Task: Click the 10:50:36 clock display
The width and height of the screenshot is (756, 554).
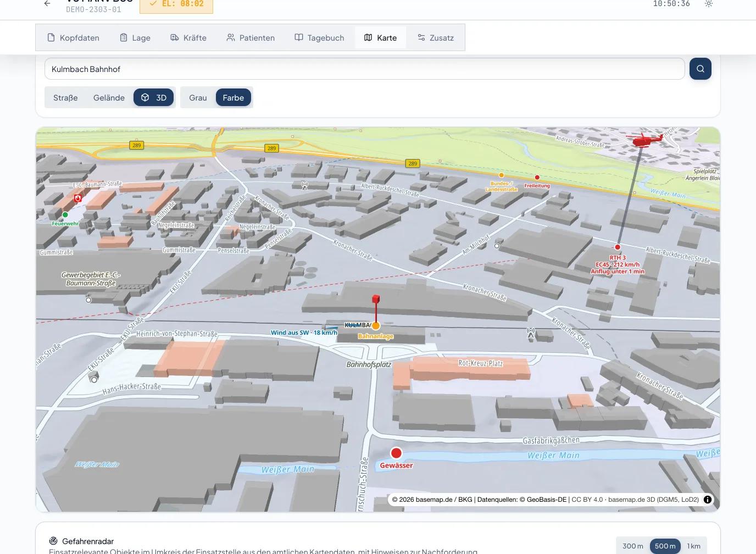Action: point(671,4)
